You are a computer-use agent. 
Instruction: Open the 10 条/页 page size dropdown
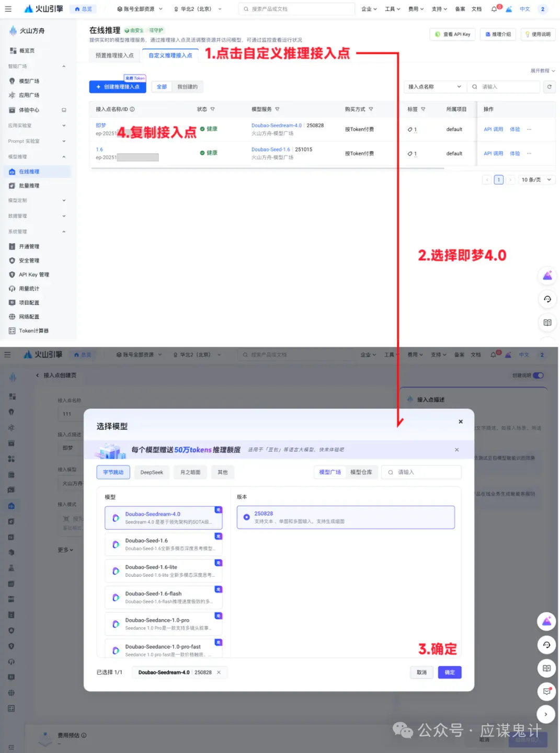click(x=536, y=180)
